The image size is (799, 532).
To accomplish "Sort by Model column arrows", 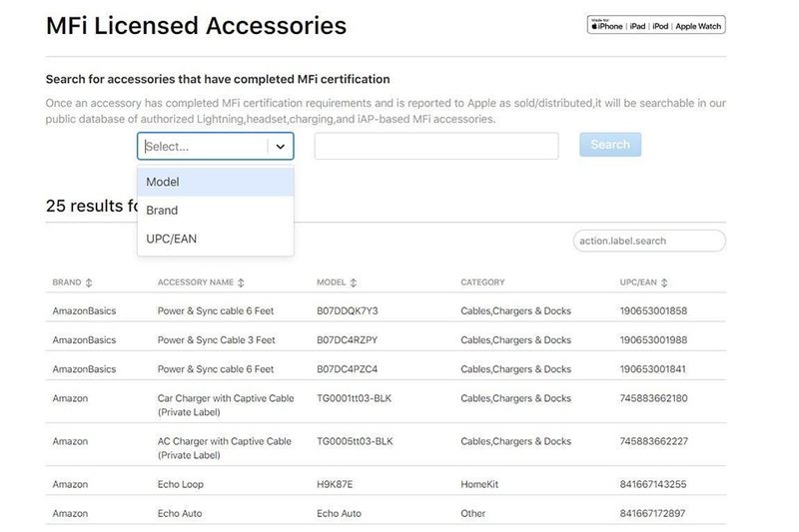I will tap(354, 282).
